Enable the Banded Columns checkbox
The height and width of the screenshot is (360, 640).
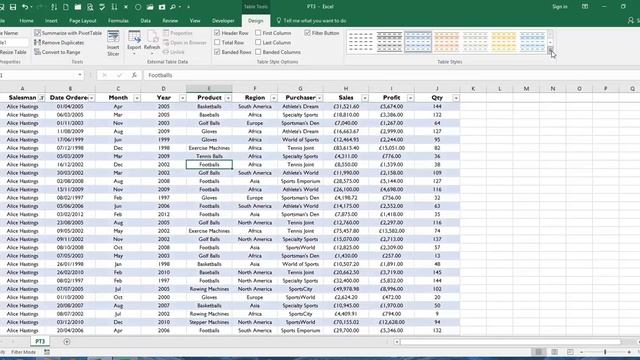tap(258, 52)
